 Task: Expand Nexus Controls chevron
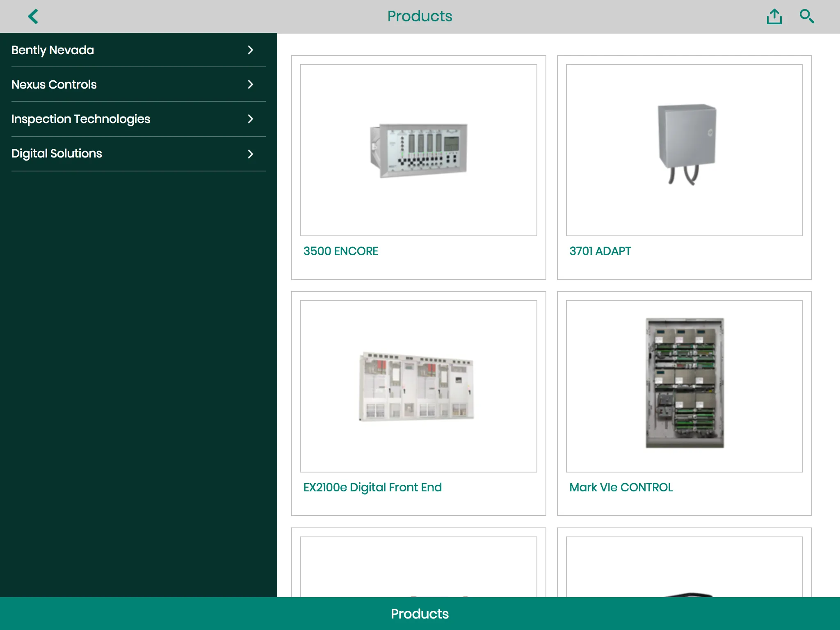(x=251, y=84)
